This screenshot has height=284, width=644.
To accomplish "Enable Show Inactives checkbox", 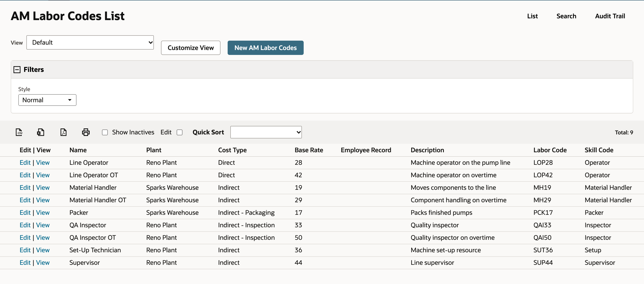I will point(105,132).
